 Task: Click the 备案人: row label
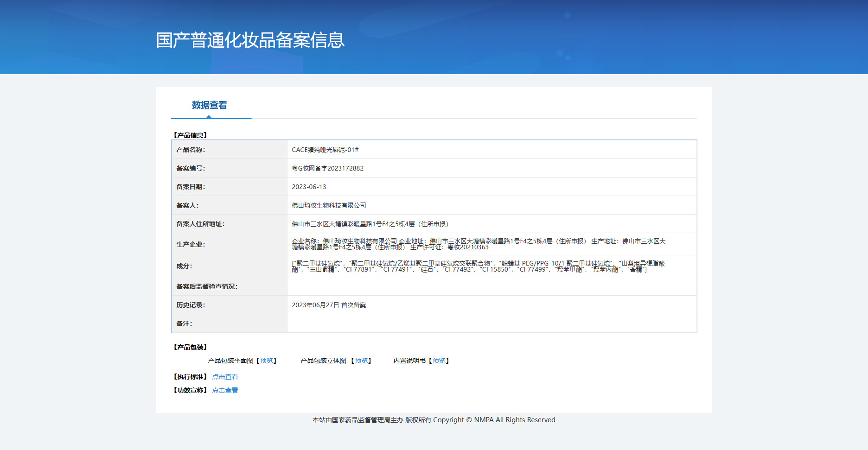187,205
